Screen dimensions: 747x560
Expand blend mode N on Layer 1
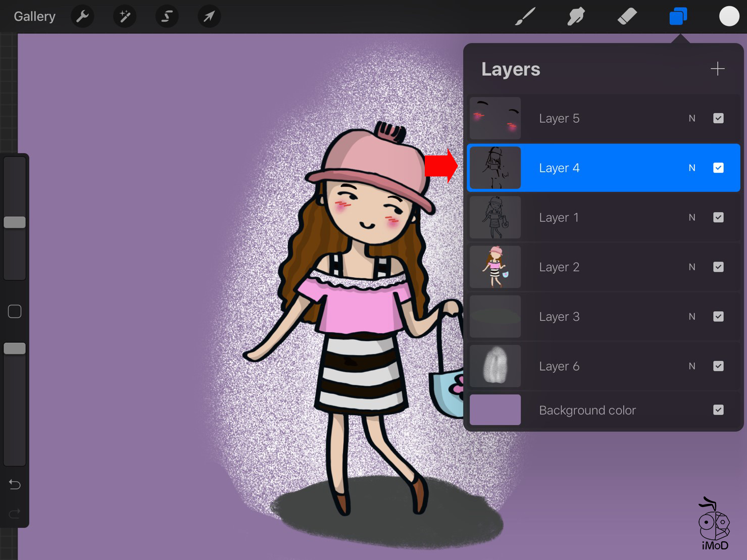point(692,217)
